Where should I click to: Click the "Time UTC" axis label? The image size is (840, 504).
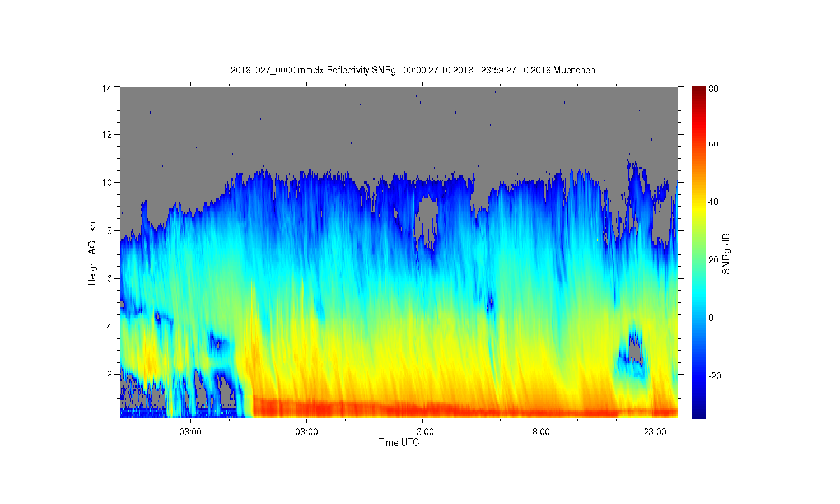pos(399,442)
